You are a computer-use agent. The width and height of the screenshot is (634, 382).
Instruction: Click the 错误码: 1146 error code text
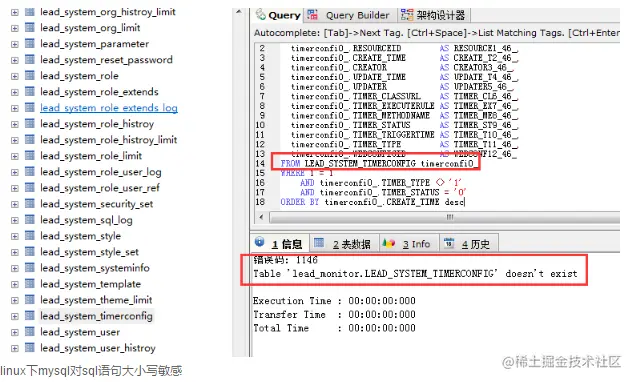285,260
